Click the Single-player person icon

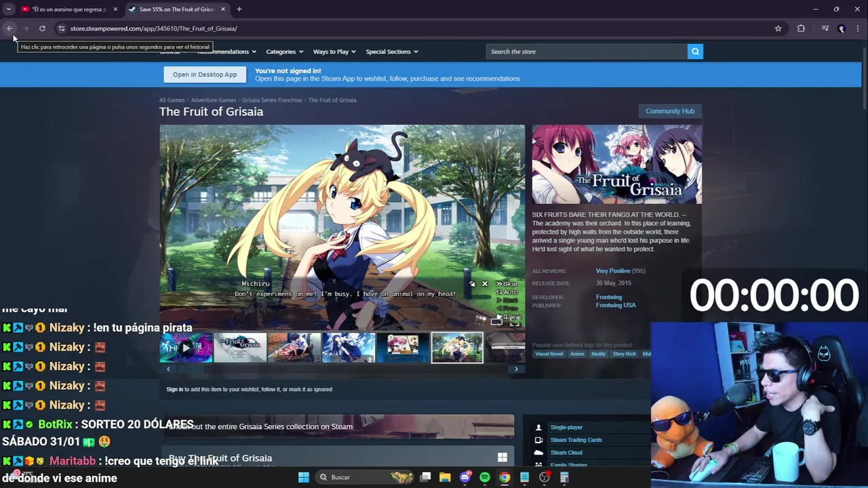coord(538,428)
